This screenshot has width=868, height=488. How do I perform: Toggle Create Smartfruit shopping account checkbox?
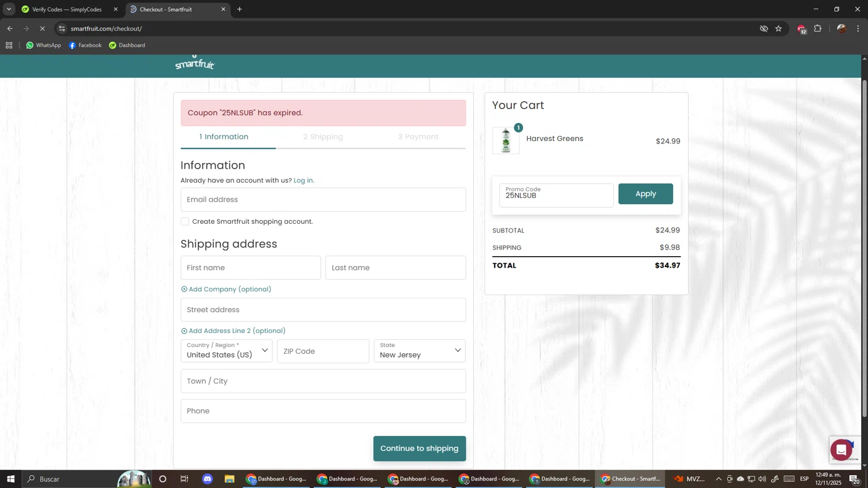coord(185,221)
